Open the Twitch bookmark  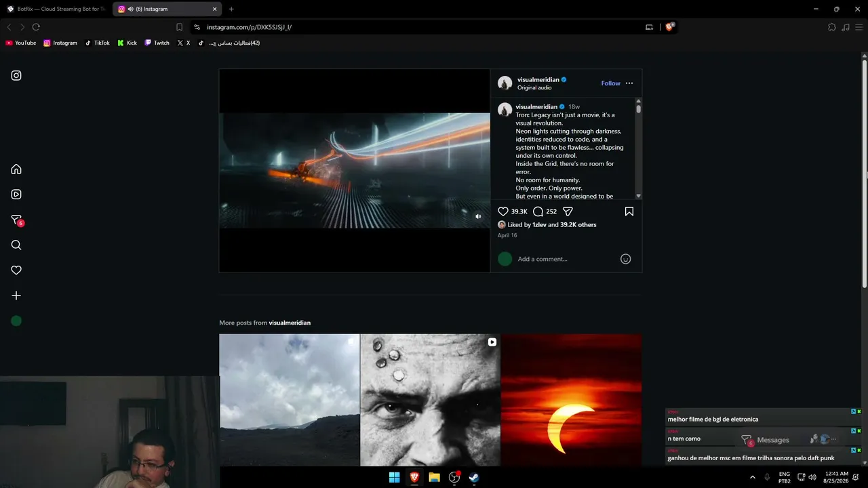(157, 43)
